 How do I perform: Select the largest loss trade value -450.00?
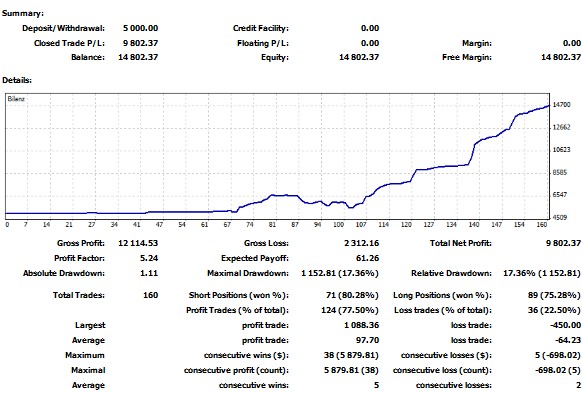tap(565, 325)
